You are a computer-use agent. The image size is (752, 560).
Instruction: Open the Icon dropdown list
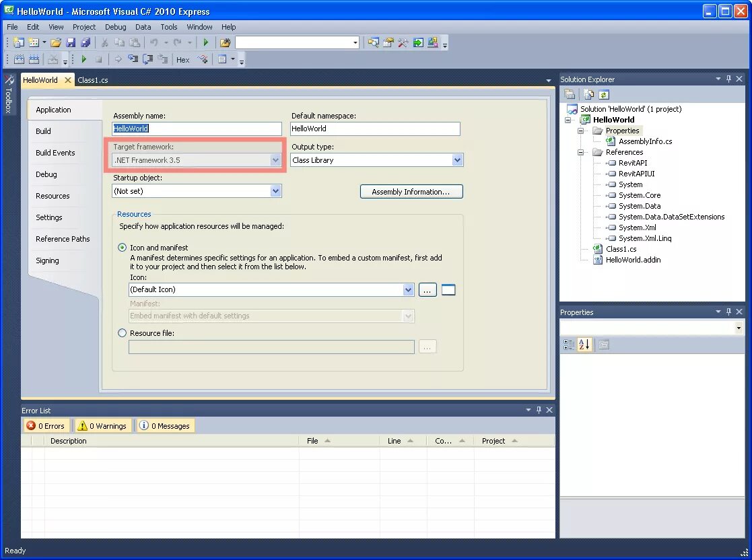tap(408, 289)
